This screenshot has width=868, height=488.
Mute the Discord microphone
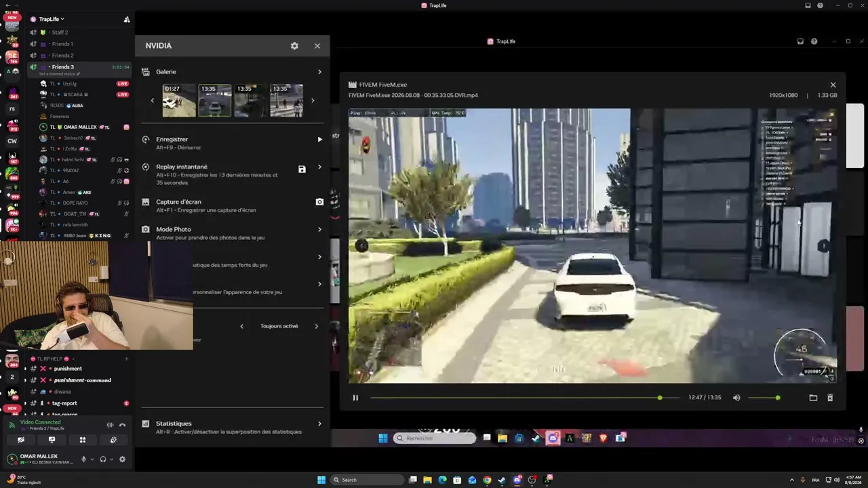(x=84, y=459)
